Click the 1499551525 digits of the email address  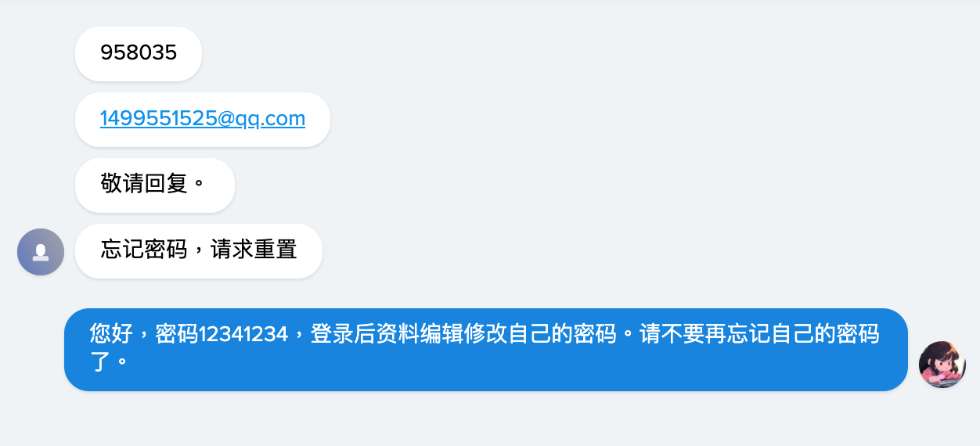(x=159, y=119)
